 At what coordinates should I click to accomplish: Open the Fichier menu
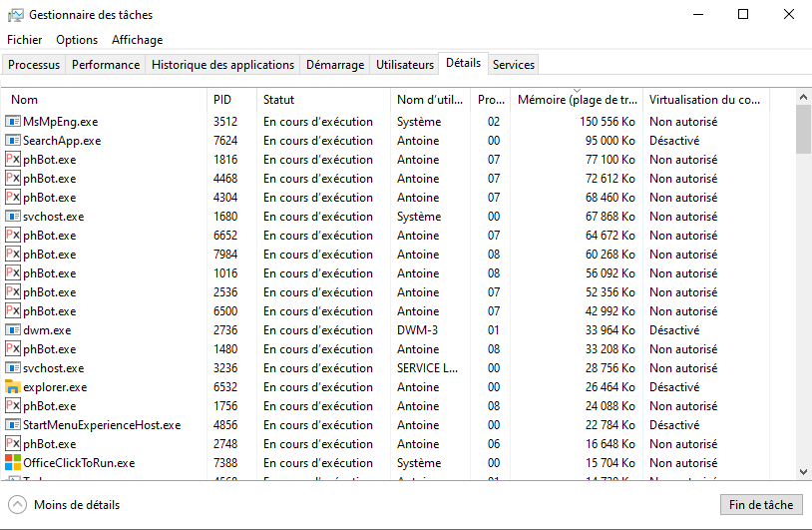(x=25, y=40)
